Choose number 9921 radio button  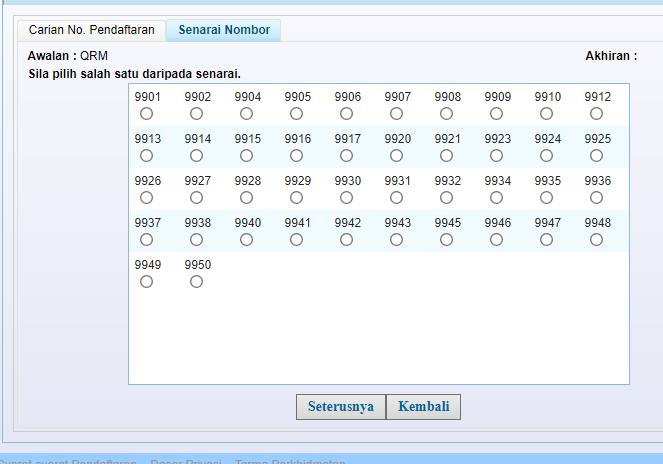pos(447,156)
